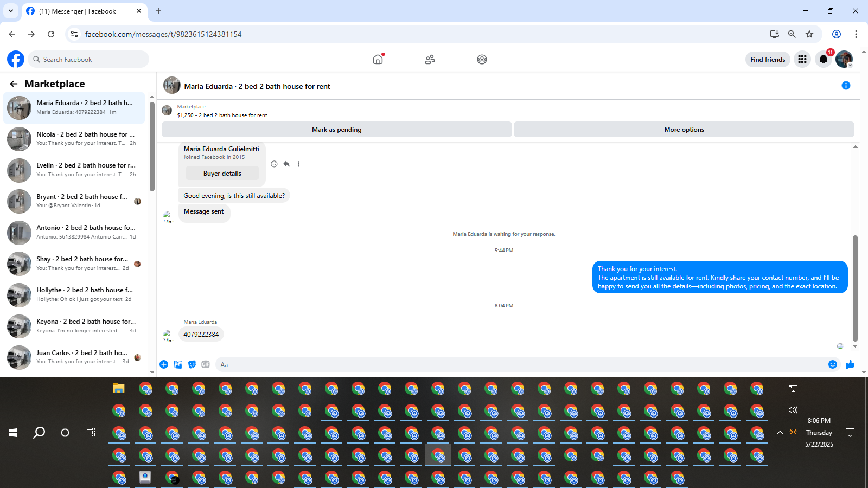
Task: Click chat header "Maria Eduarda · 2 bed 2 bath house for rent"
Action: tap(257, 86)
